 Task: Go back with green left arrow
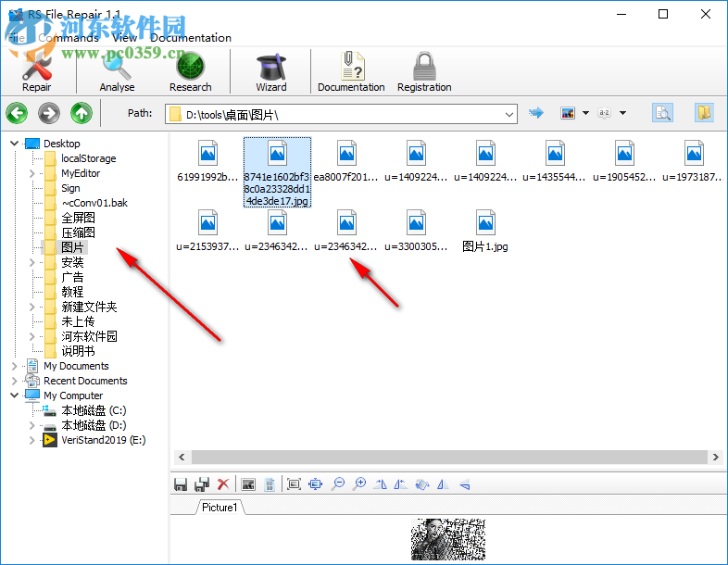pos(17,113)
